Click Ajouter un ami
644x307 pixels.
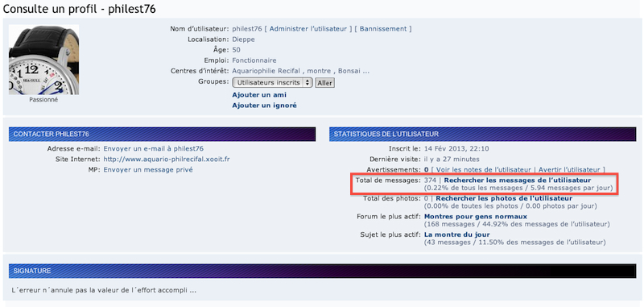(x=259, y=95)
